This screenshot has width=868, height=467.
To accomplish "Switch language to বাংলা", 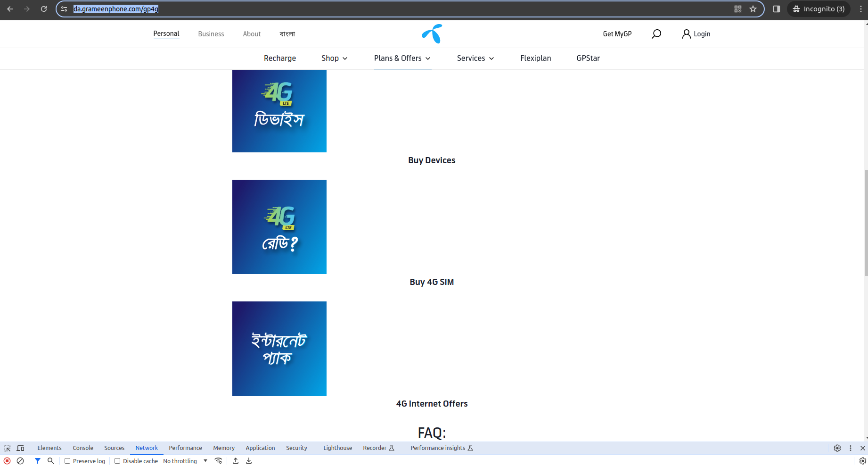I will [x=287, y=34].
